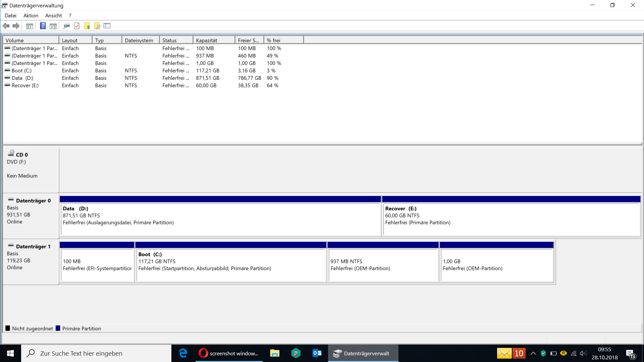Click the blue Help question mark toolbar icon

point(43,26)
